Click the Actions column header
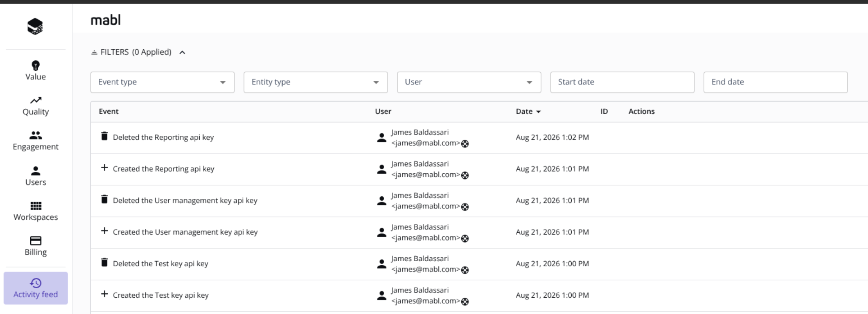Viewport: 868px width, 314px height. point(641,111)
